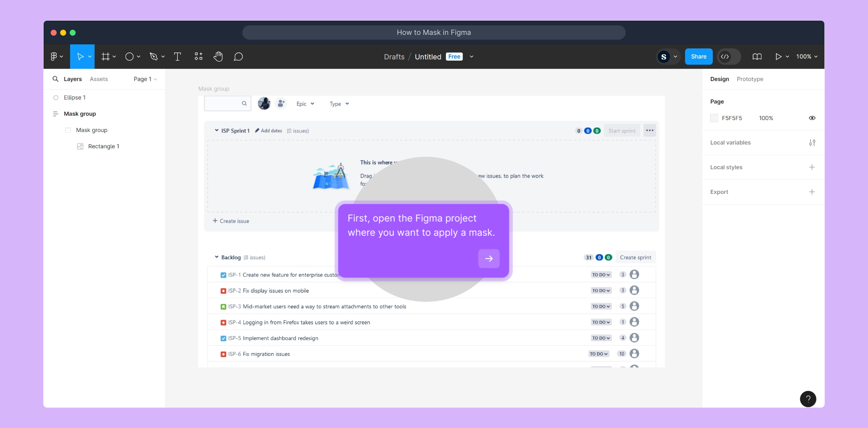This screenshot has height=428, width=868.
Task: Switch to the Prototype tab
Action: [x=750, y=79]
